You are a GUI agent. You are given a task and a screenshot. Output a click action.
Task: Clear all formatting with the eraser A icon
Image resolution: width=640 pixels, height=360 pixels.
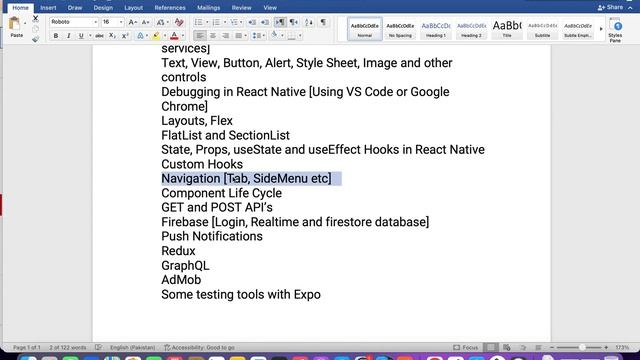coord(179,22)
